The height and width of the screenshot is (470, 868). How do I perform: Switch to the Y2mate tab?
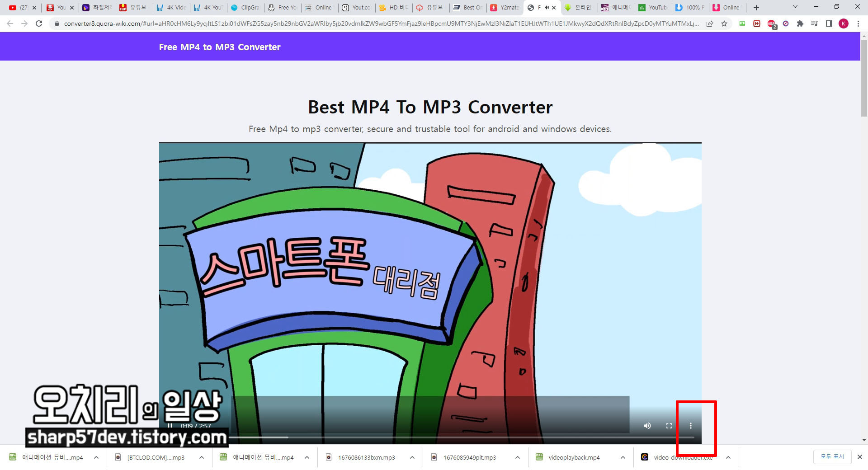tap(505, 8)
